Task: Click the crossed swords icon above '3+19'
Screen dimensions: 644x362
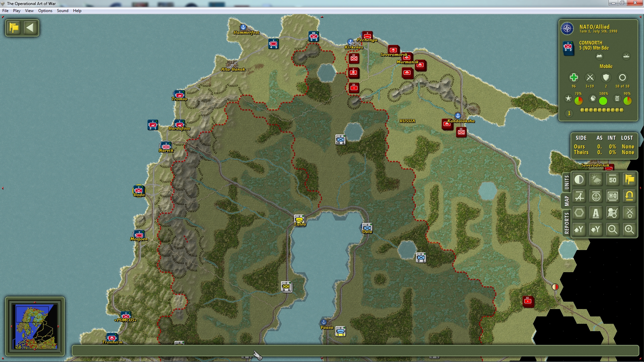Action: pyautogui.click(x=590, y=77)
